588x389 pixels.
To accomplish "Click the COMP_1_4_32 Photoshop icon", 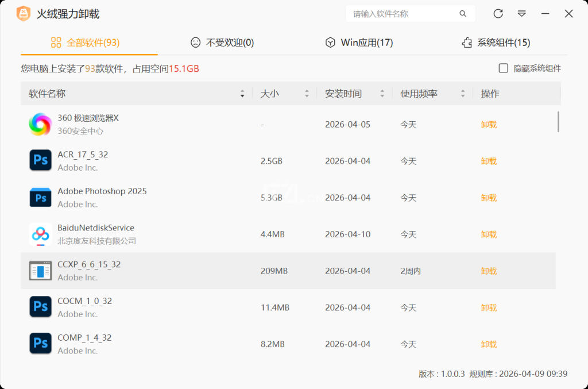I will pyautogui.click(x=41, y=343).
